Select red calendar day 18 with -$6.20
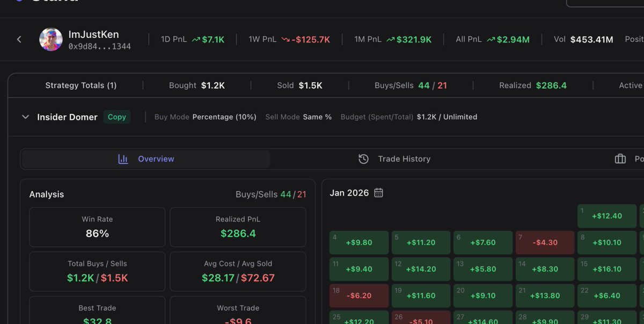Screen dimensions: 644x324 359,296
